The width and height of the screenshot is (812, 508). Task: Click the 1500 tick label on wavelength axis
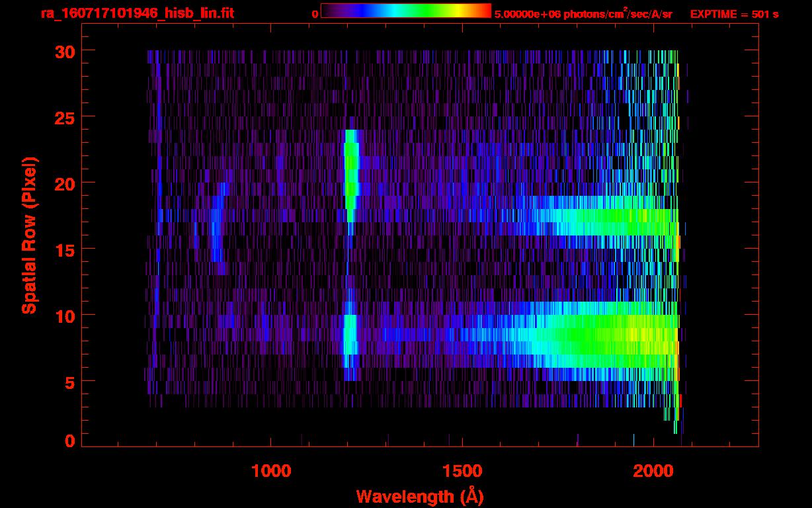(462, 471)
